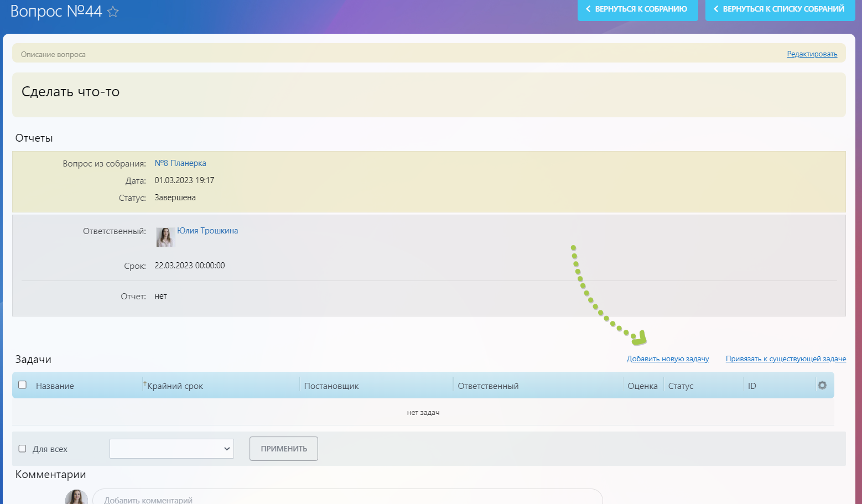This screenshot has width=862, height=504.
Task: Toggle select-all checkbox in tasks header
Action: [x=23, y=385]
